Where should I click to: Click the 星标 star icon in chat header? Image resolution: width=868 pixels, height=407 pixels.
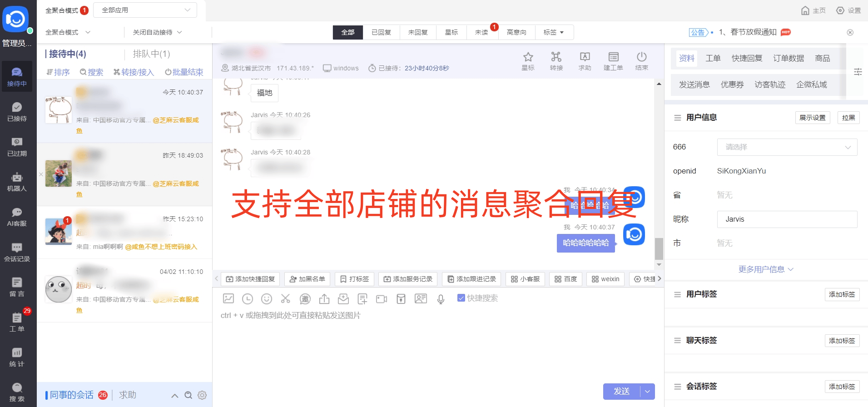pos(528,57)
